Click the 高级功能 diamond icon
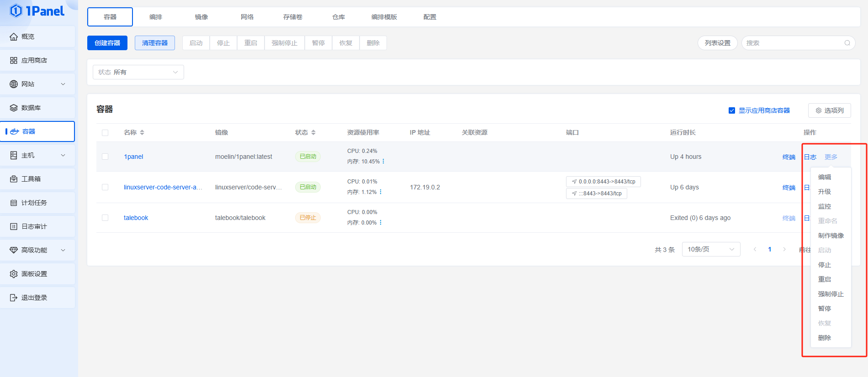The image size is (868, 377). click(14, 250)
